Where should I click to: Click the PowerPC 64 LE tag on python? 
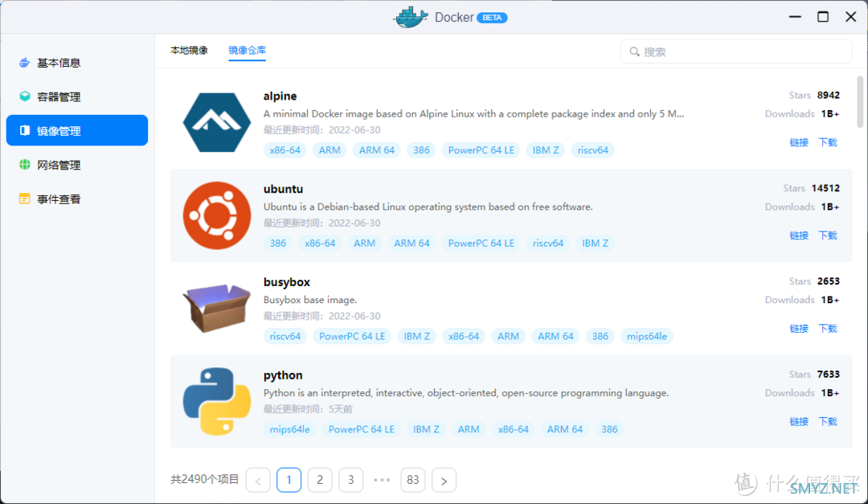[362, 429]
